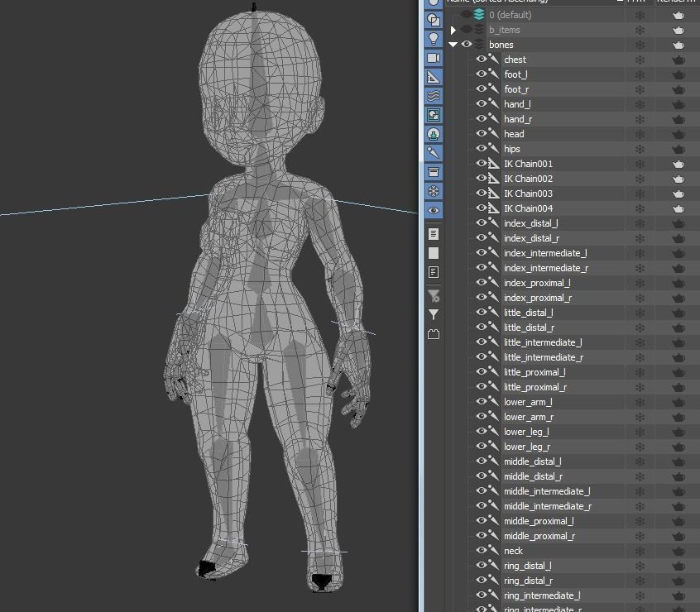Screen dimensions: 700x612
Task: Open the filter-with-gear settings icon
Action: coord(434,295)
